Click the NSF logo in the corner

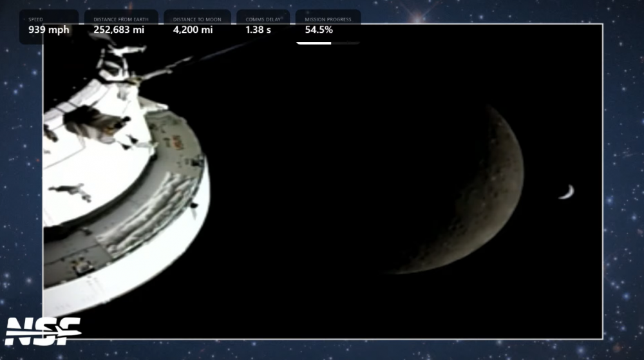pos(43,330)
